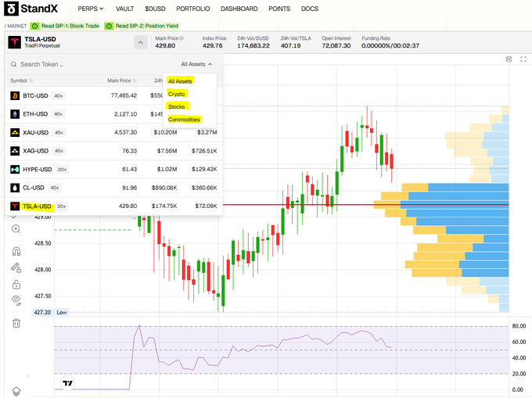Image resolution: width=532 pixels, height=398 pixels.
Task: Toggle the magnet snap mode
Action: click(16, 251)
